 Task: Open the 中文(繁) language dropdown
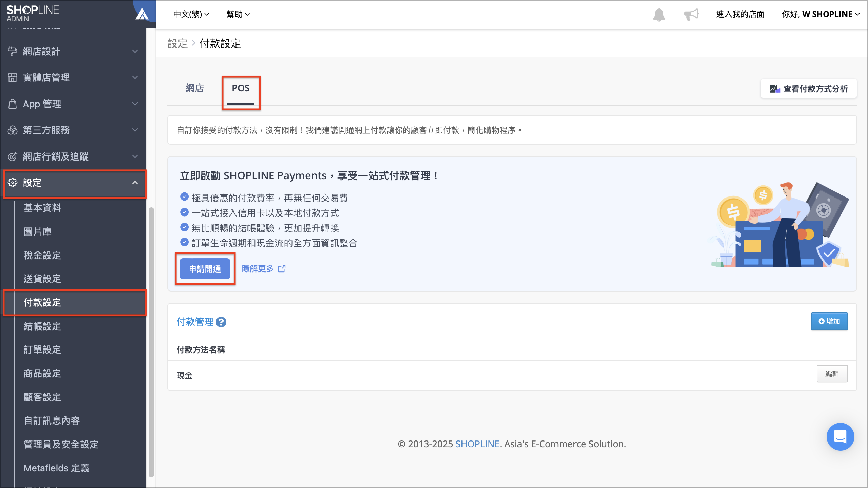(191, 14)
